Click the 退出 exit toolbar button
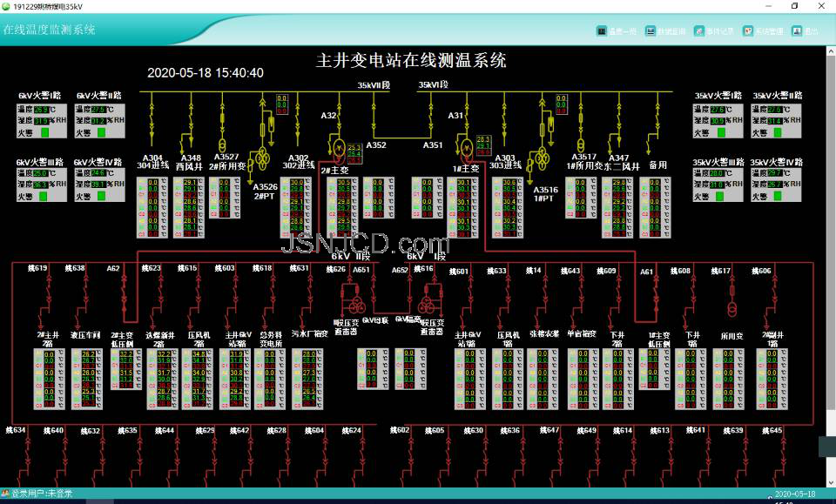The image size is (836, 504). point(805,31)
